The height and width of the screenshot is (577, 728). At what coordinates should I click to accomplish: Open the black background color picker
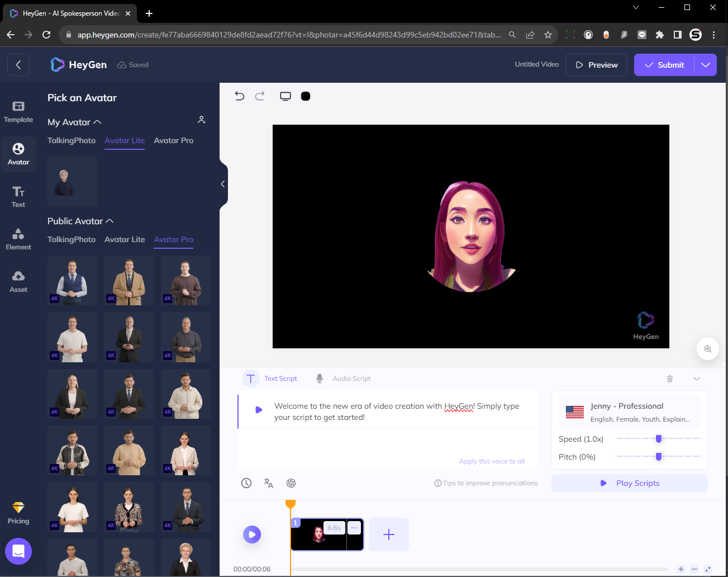306,96
